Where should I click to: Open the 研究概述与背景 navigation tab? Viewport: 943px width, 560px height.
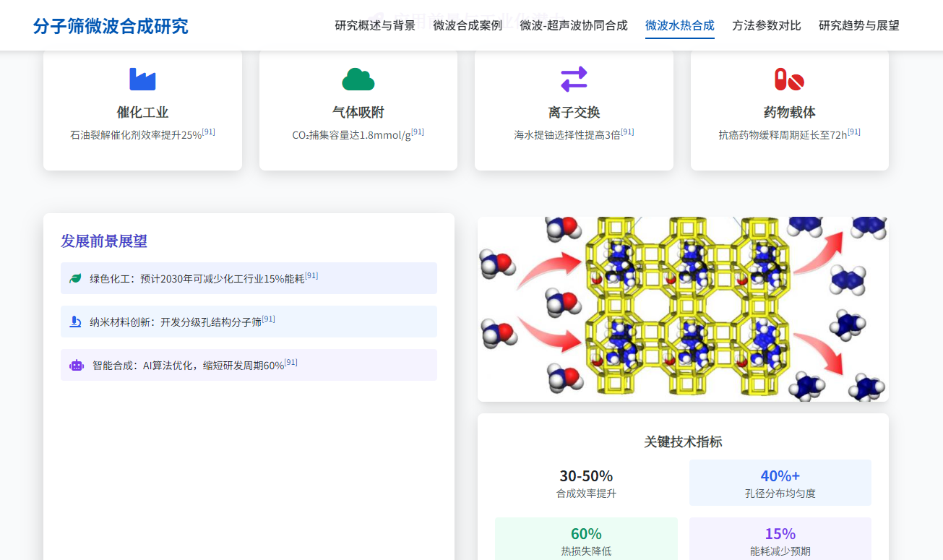pyautogui.click(x=375, y=25)
